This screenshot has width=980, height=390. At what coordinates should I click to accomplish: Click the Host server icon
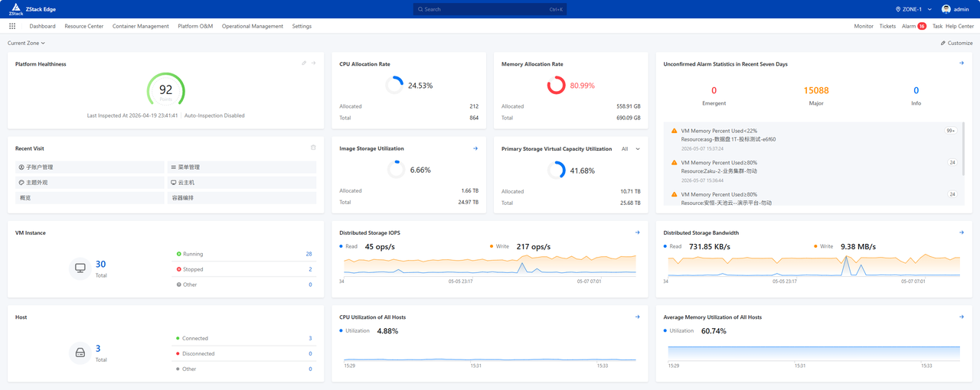[x=80, y=353]
